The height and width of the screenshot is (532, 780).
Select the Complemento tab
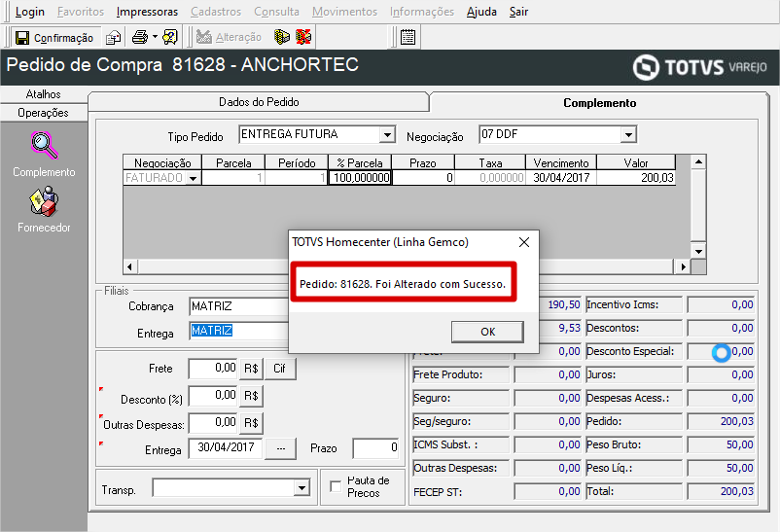tap(599, 103)
